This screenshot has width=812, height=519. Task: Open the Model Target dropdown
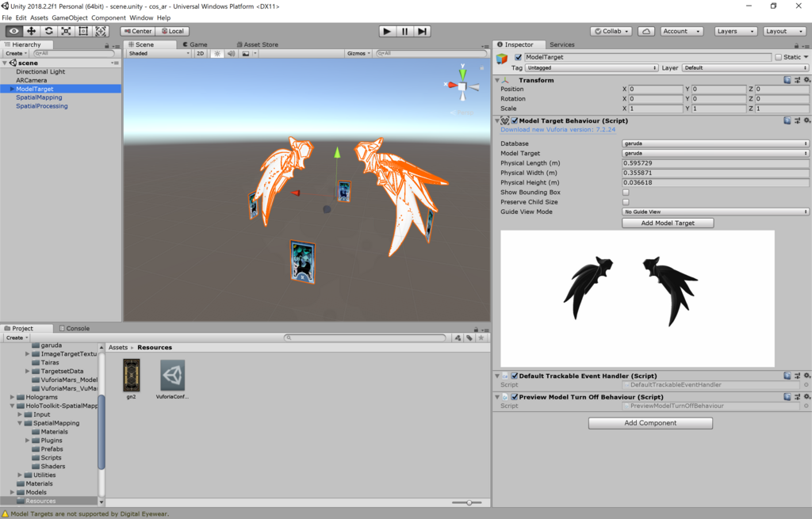(715, 153)
